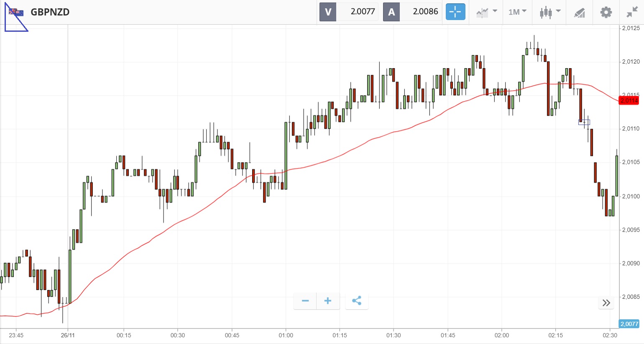Jump to latest candle with double-arrow
Screen dimensions: 644x344
click(x=606, y=303)
